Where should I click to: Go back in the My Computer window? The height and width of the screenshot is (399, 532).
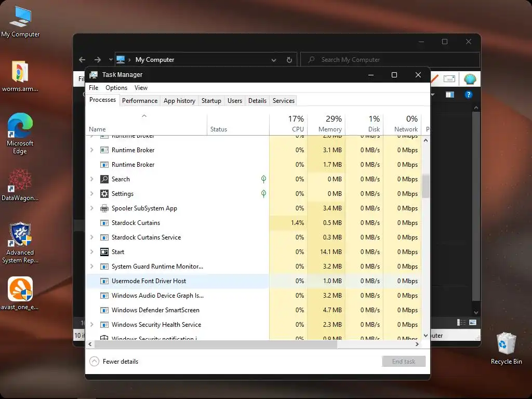(x=82, y=60)
